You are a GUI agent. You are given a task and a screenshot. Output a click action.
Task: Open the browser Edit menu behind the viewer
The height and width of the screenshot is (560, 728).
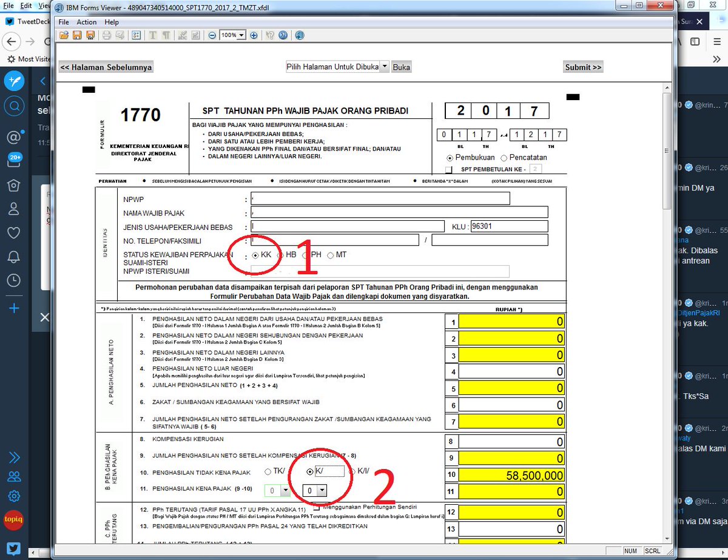coord(26,5)
